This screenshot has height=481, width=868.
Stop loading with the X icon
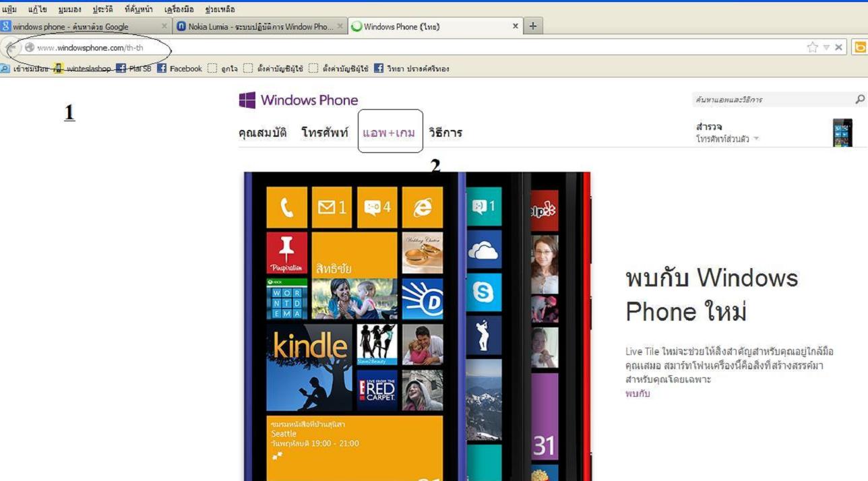point(838,47)
